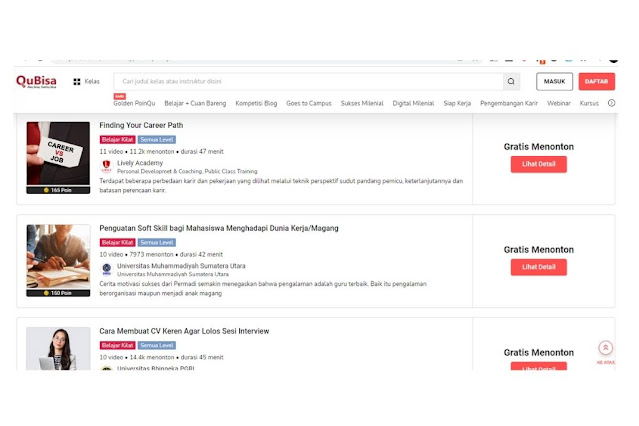This screenshot has height=426, width=639.
Task: Click the MASUK button
Action: [554, 82]
